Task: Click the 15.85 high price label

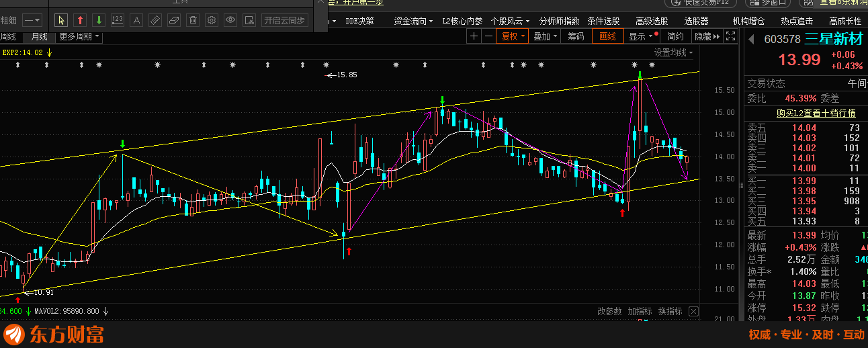Action: coord(347,75)
